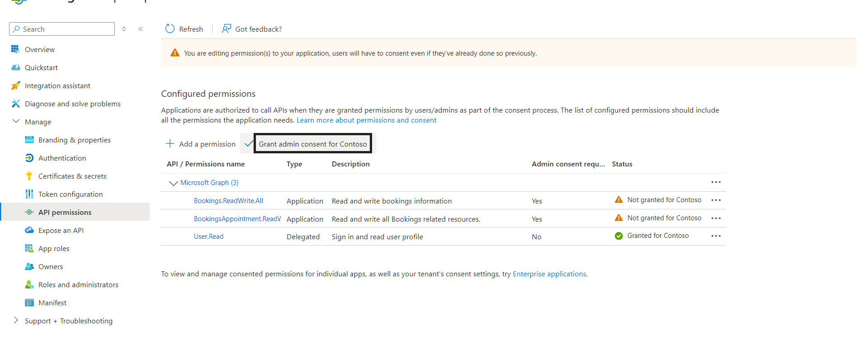Click the Token configuration bars icon
The image size is (868, 360).
[x=29, y=194]
